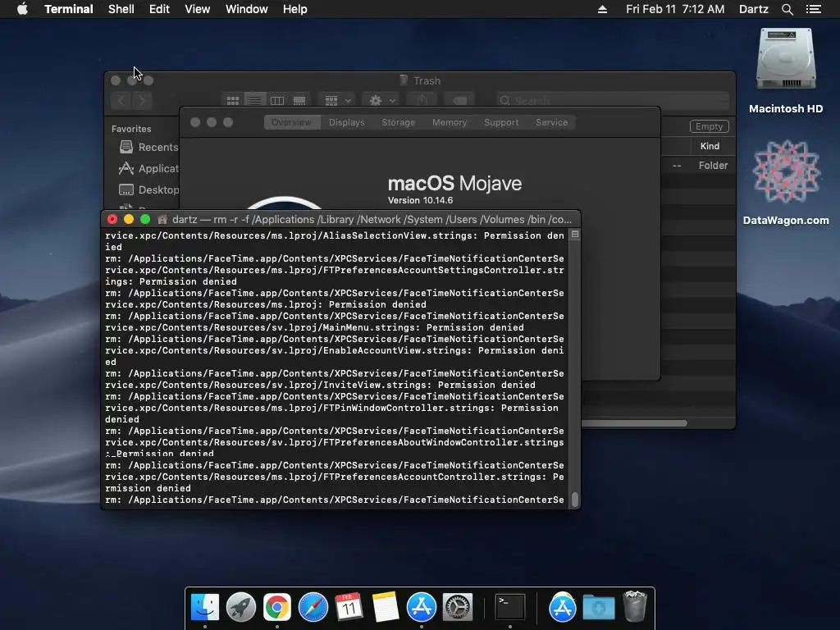Open the group-by dropdown in Trash toolbar
The image size is (840, 630).
pyautogui.click(x=337, y=100)
